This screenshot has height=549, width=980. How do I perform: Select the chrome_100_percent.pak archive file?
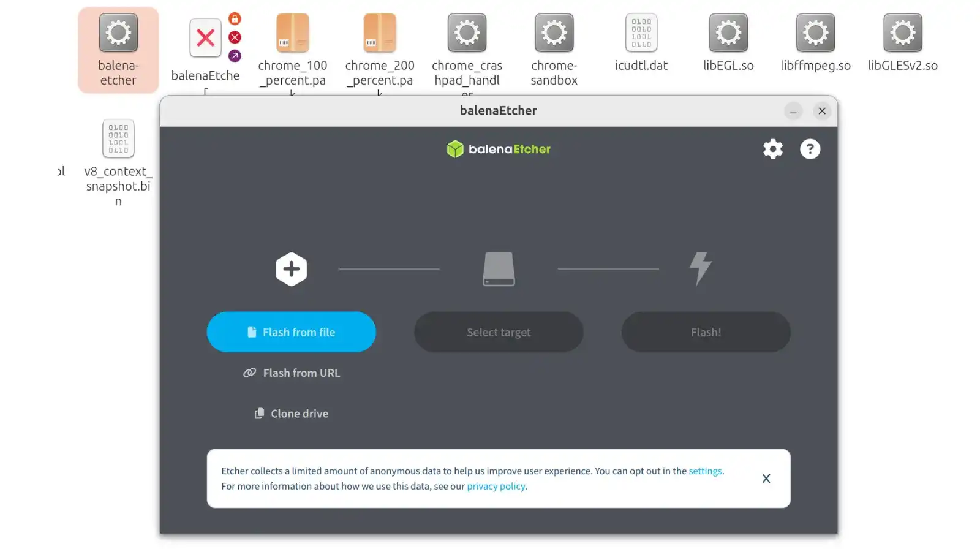tap(293, 34)
